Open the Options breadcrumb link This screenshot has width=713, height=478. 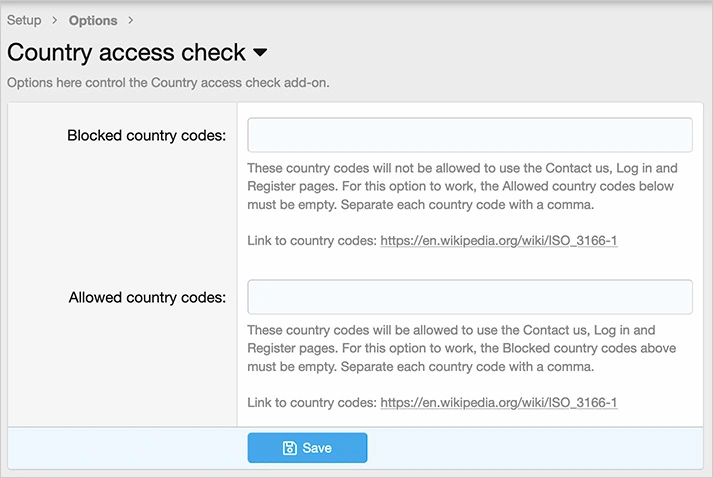pyautogui.click(x=93, y=21)
